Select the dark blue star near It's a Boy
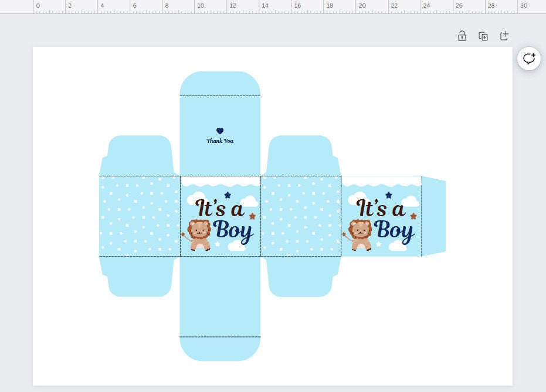Screen dimensions: 546x392 [x=227, y=195]
